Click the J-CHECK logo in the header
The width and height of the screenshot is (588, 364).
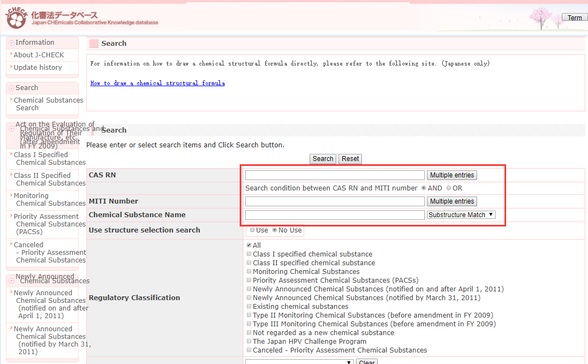pos(15,17)
